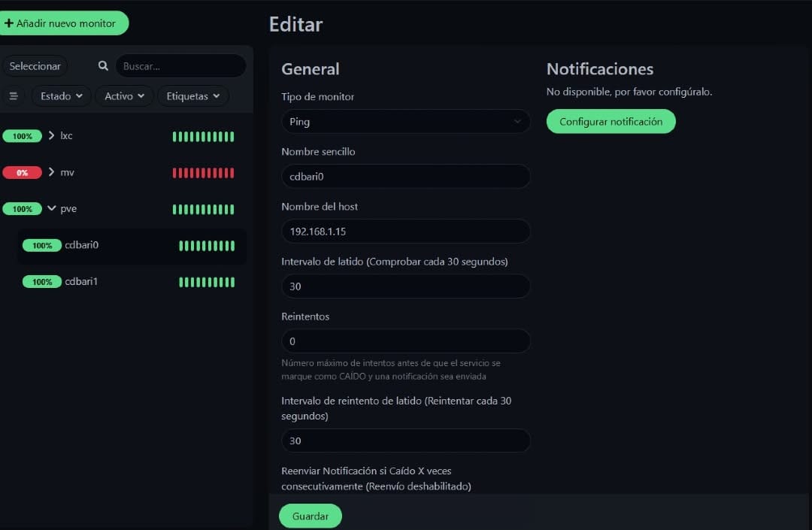Image resolution: width=812 pixels, height=530 pixels.
Task: Click the 100% badge next to cdbari1
Action: coord(42,282)
